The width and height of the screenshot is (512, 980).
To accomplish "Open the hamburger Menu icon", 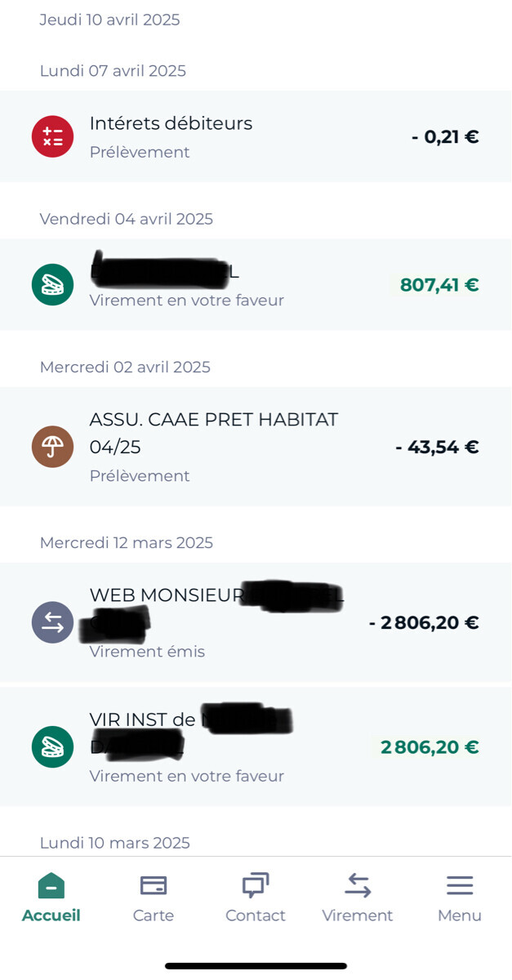I will pyautogui.click(x=460, y=885).
